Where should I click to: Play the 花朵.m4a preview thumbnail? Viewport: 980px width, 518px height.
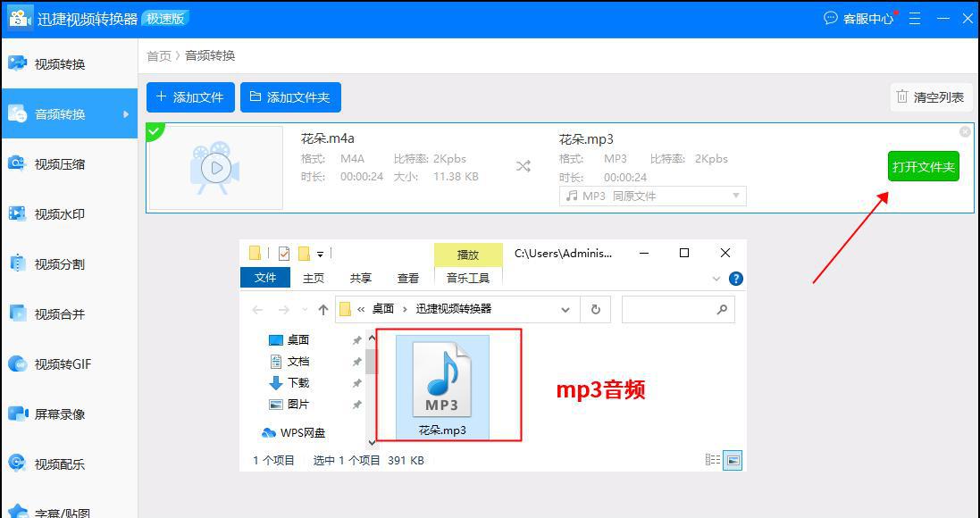coord(216,168)
